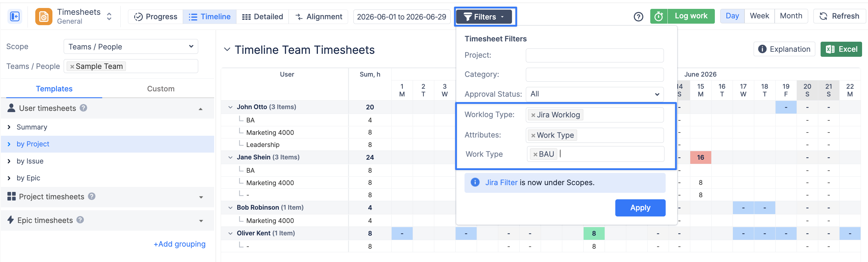The width and height of the screenshot is (868, 262).
Task: Click the orange Timesheets app icon
Action: pyautogui.click(x=44, y=17)
